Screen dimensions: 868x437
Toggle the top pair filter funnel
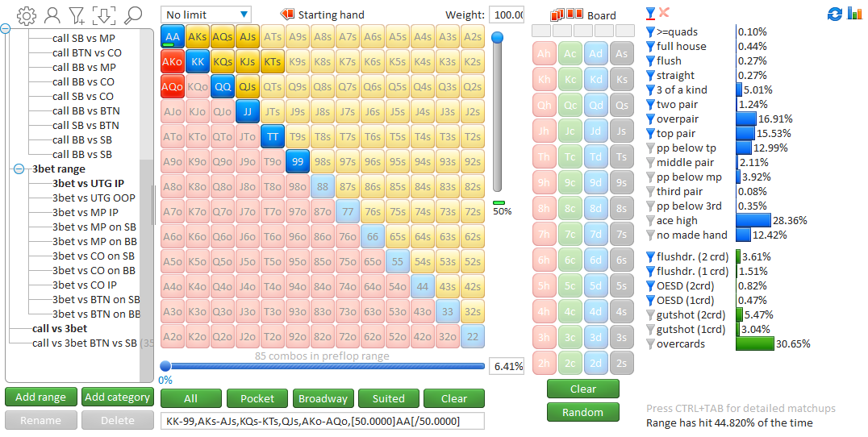tap(651, 133)
